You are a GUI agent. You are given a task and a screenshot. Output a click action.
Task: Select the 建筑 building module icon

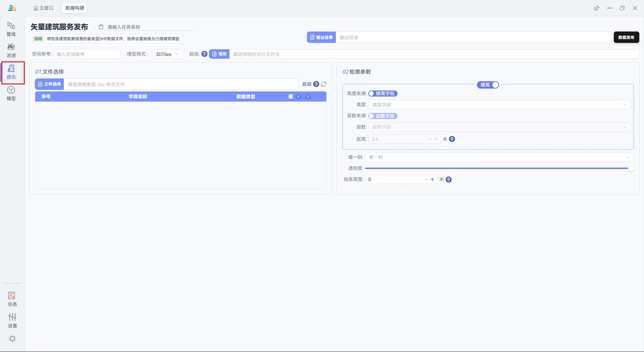(x=11, y=72)
